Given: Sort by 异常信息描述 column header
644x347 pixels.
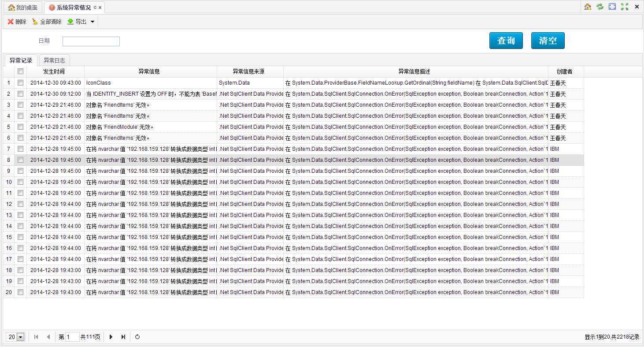Looking at the screenshot, I should tap(416, 71).
